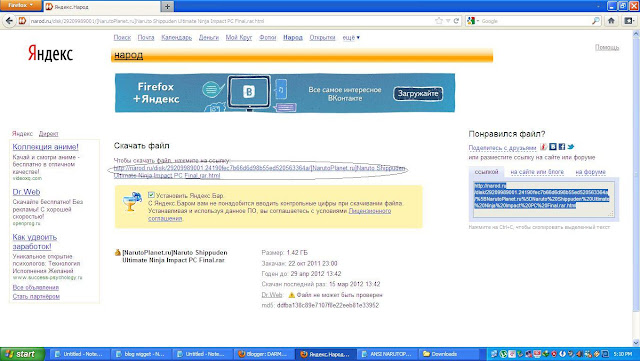640x361 pixels.
Task: Go back to the previous page
Action: (x=9, y=21)
